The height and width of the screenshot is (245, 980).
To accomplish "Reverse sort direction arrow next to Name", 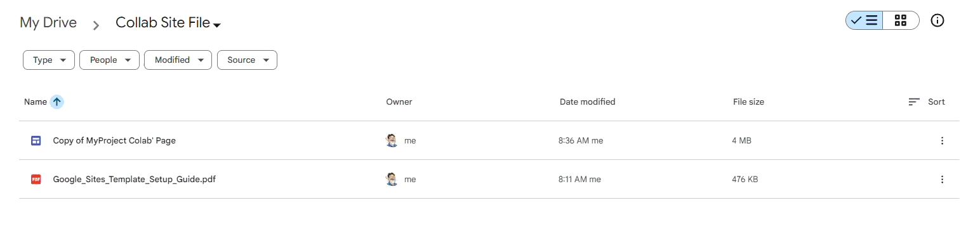I will [57, 102].
